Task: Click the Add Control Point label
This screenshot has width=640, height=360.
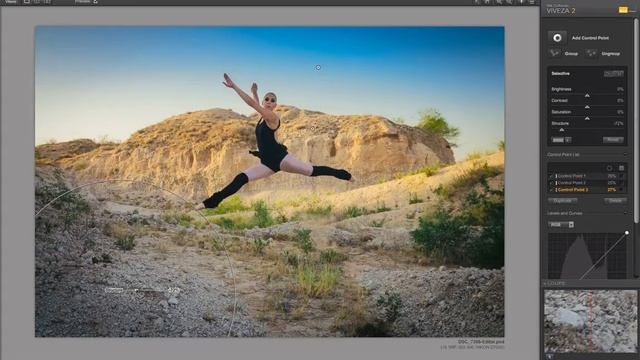Action: coord(590,38)
